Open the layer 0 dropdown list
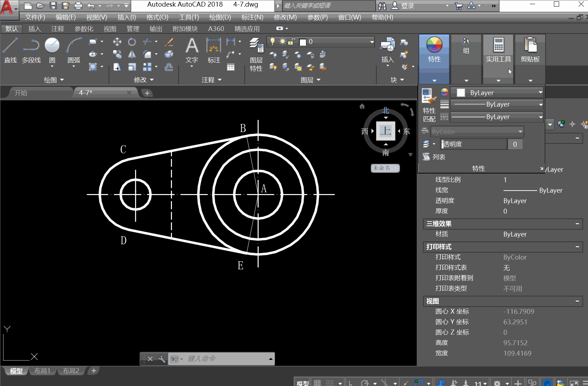Image resolution: width=588 pixels, height=386 pixels. click(x=372, y=42)
